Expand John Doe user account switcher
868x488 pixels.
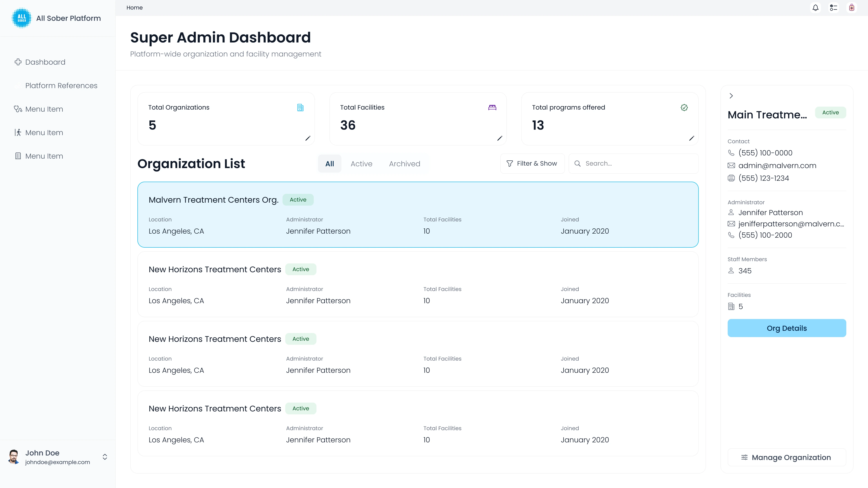(x=105, y=457)
